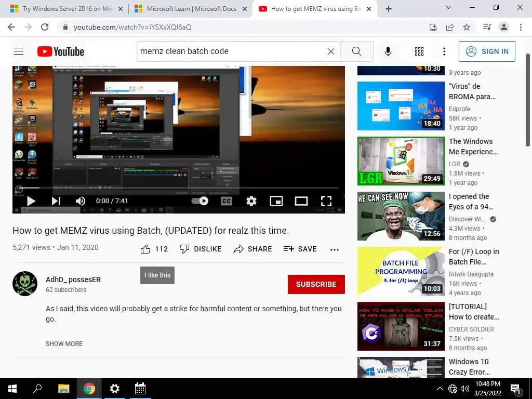Screen dimensions: 532x399
Task: Clear the search box with the X
Action: coord(331,51)
